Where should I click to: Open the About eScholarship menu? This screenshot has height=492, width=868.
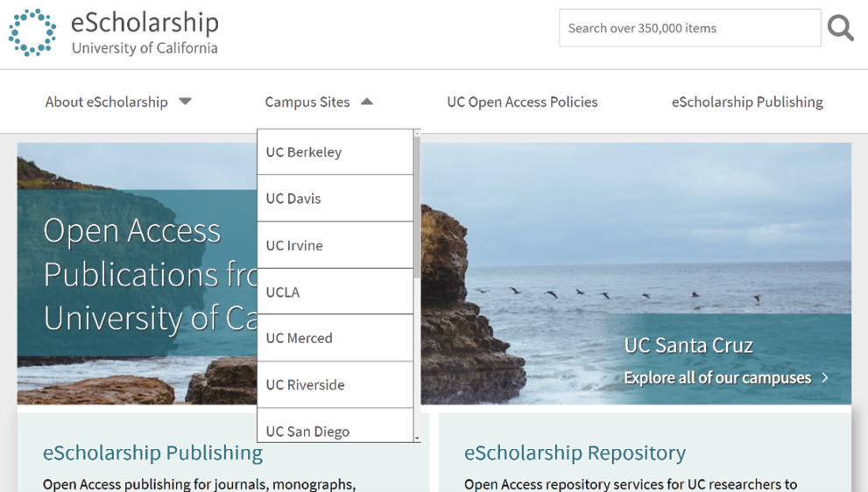coord(106,102)
